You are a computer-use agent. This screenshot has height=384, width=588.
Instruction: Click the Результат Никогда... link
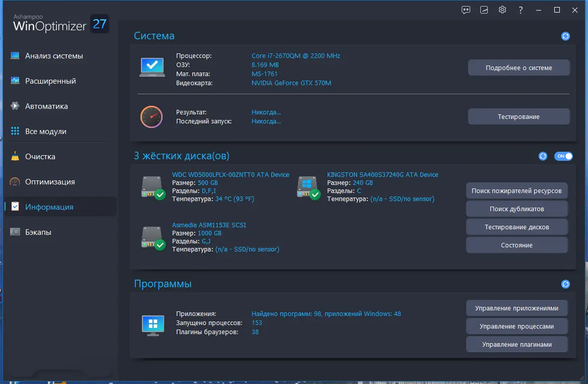(x=266, y=112)
